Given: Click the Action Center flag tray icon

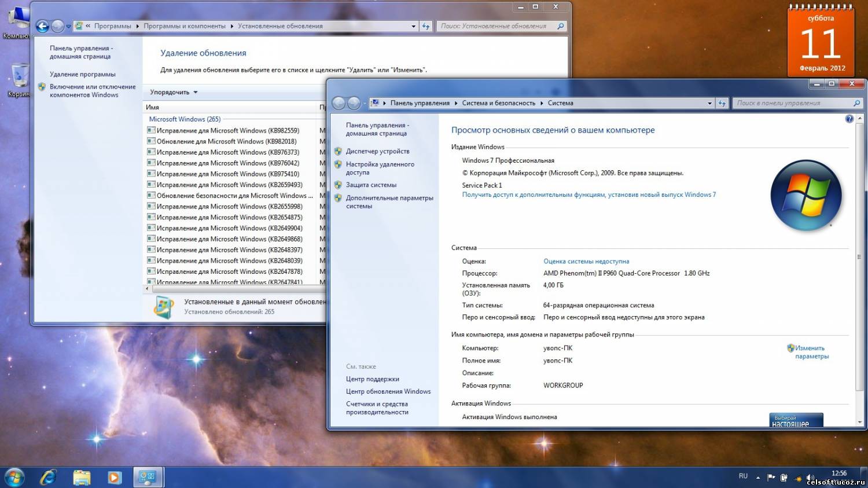Looking at the screenshot, I should tap(771, 478).
